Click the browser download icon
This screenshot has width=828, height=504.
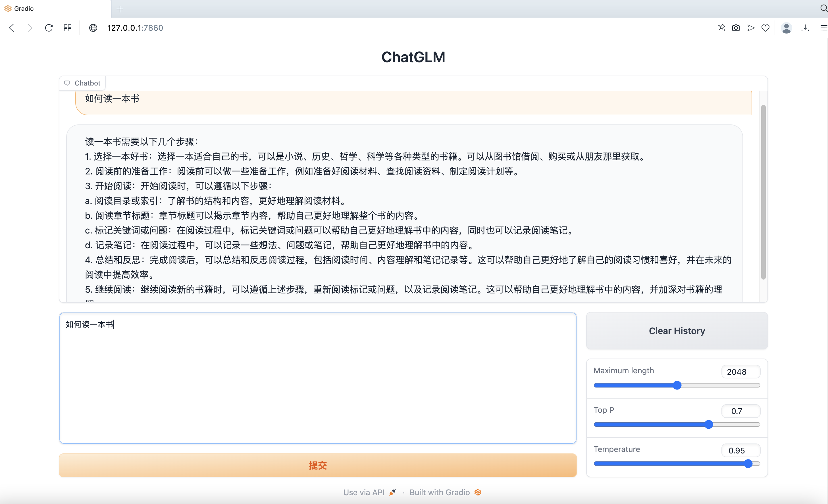tap(806, 28)
